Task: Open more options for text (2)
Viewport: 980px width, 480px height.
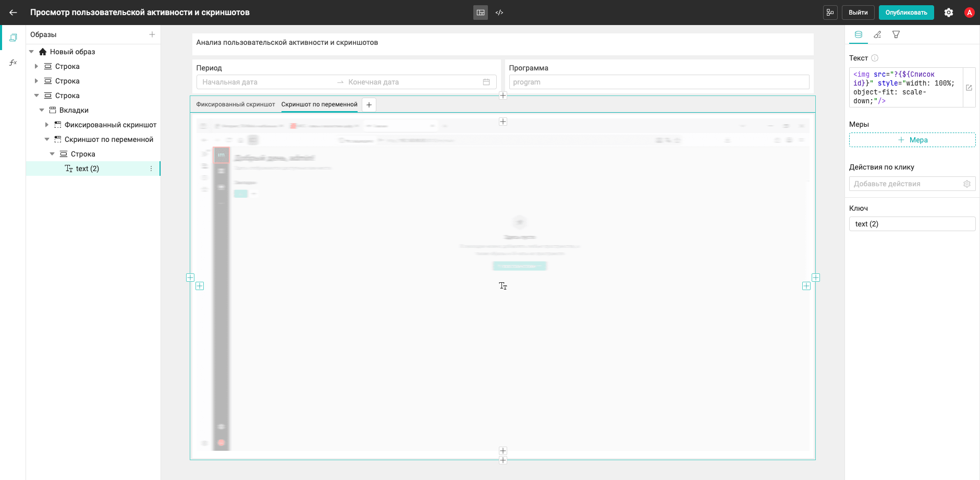Action: [151, 169]
